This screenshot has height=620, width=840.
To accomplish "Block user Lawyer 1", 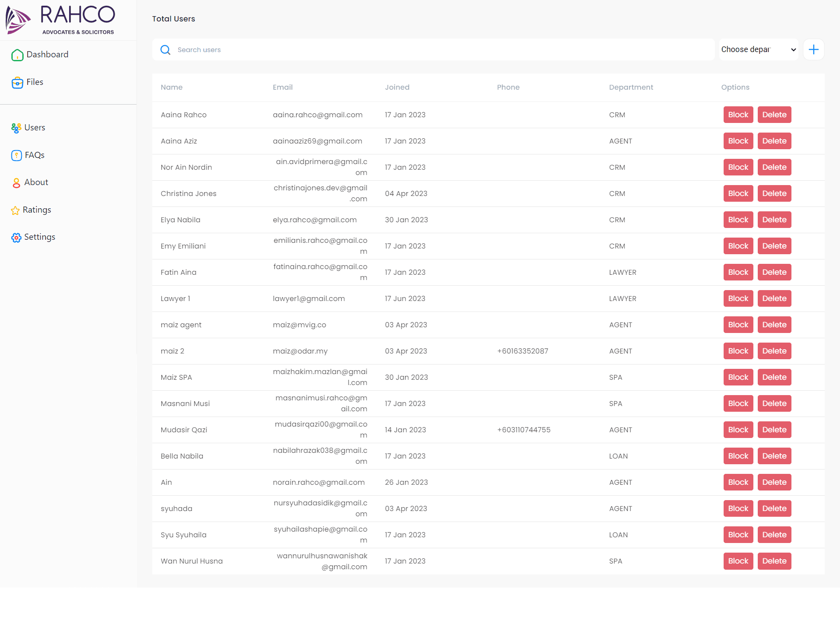I will 738,298.
